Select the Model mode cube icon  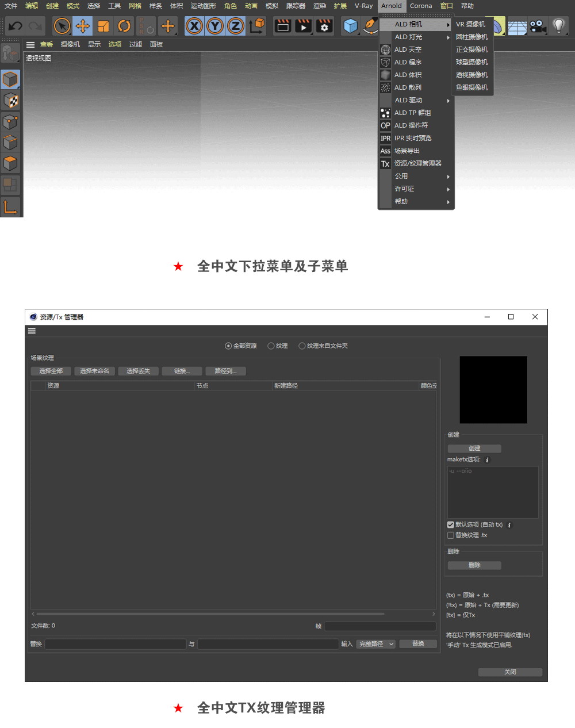pyautogui.click(x=10, y=79)
